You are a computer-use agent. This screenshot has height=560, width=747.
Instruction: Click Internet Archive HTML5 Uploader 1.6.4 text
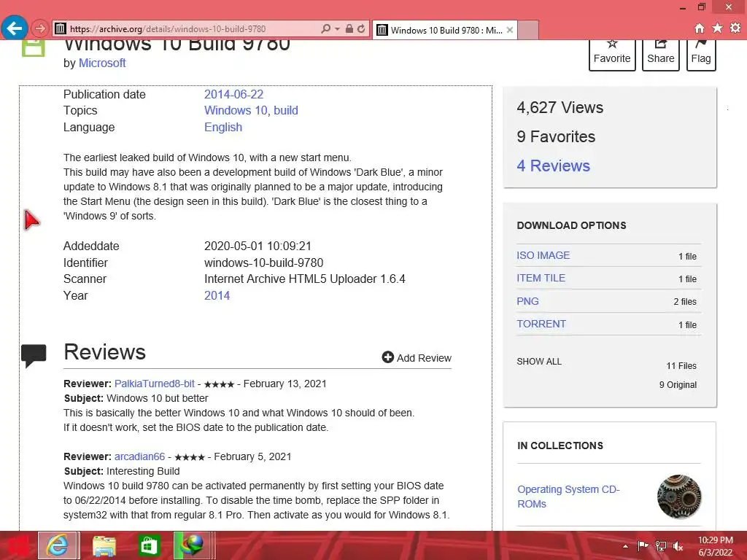pos(305,279)
